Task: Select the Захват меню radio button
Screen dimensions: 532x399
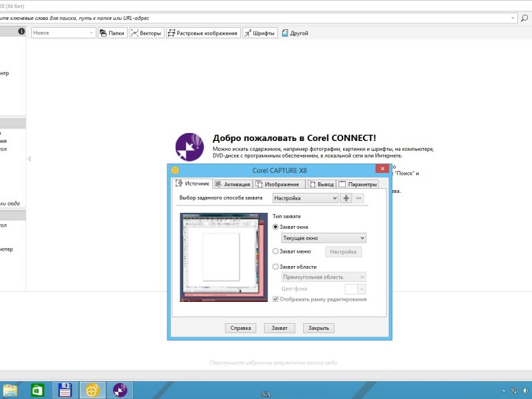Action: click(x=276, y=251)
